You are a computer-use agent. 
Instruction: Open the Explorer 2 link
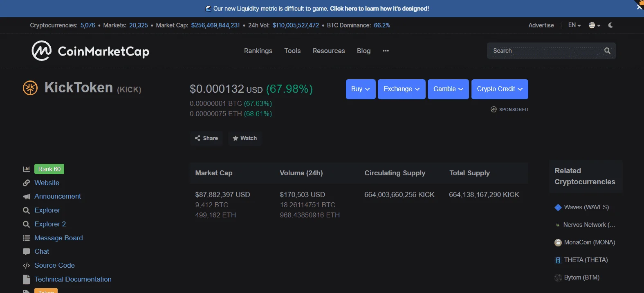click(50, 224)
